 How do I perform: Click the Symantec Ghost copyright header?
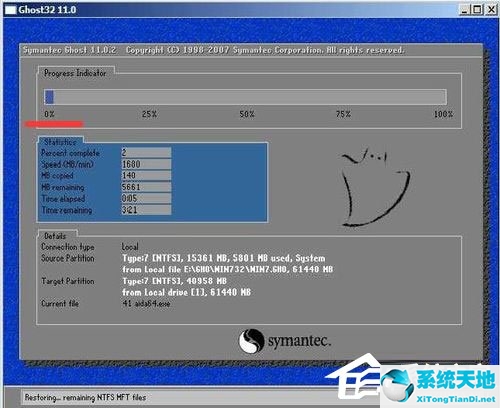[213, 50]
